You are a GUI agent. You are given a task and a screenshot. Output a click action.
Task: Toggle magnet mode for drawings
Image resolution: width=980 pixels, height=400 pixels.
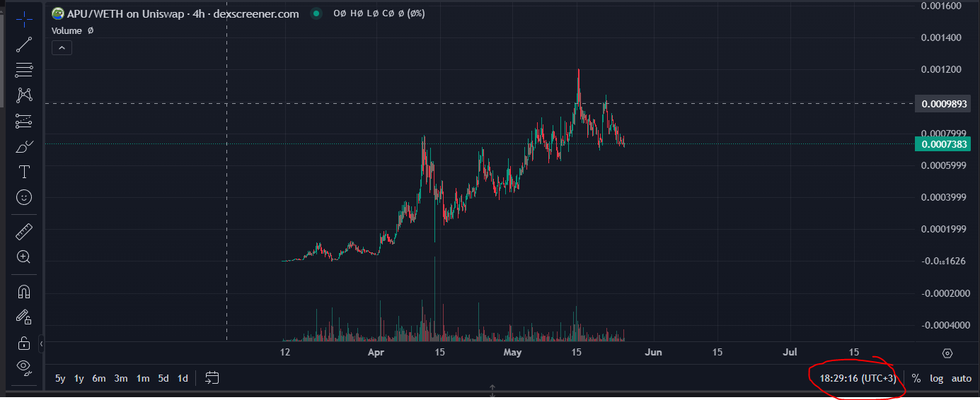[x=24, y=291]
